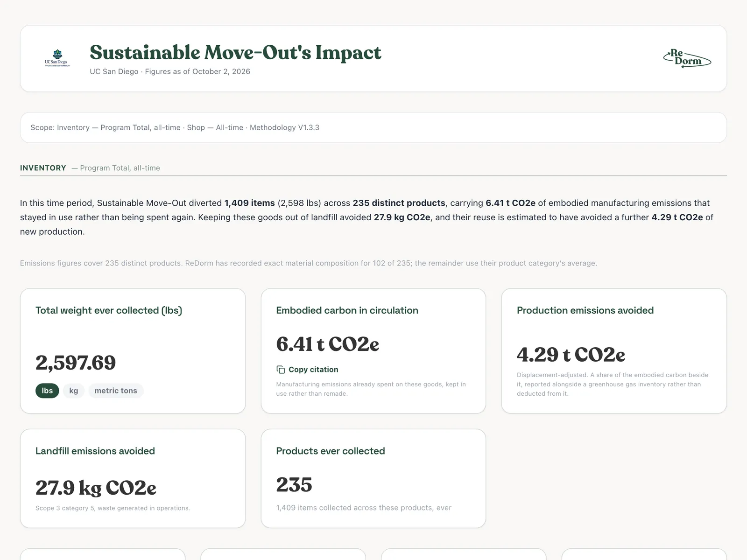747x560 pixels.
Task: Click '235 distinct products' in summary paragraph
Action: [399, 203]
